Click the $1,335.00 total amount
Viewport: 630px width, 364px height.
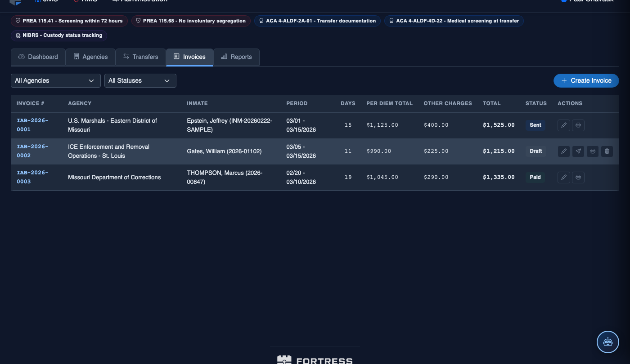point(499,178)
